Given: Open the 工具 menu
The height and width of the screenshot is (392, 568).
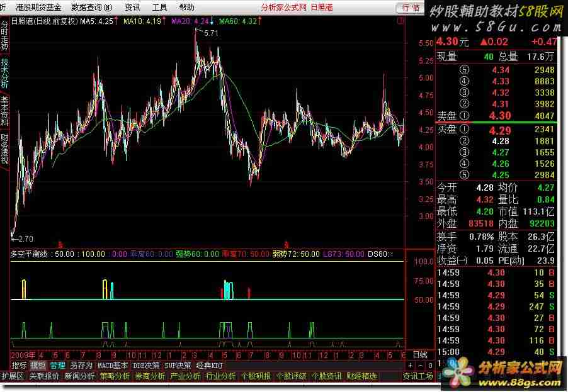Looking at the screenshot, I should [x=159, y=8].
